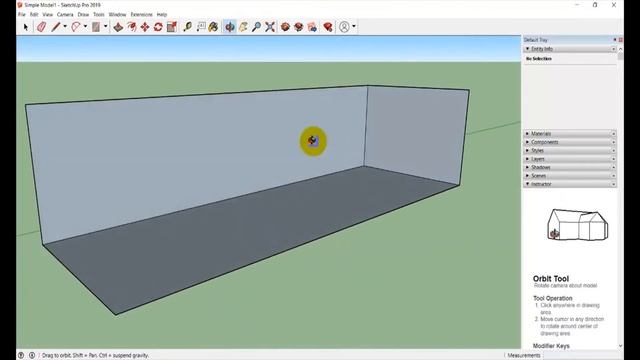Open the Tools menu

tap(99, 14)
